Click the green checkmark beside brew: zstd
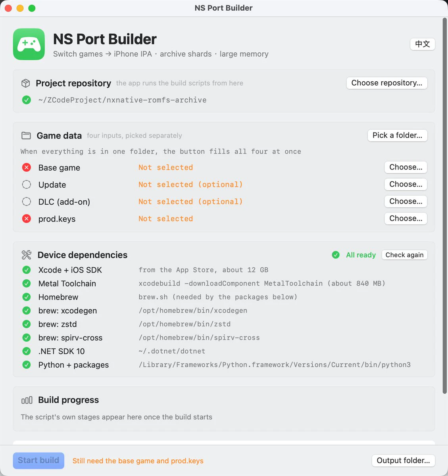This screenshot has width=448, height=476. [27, 324]
